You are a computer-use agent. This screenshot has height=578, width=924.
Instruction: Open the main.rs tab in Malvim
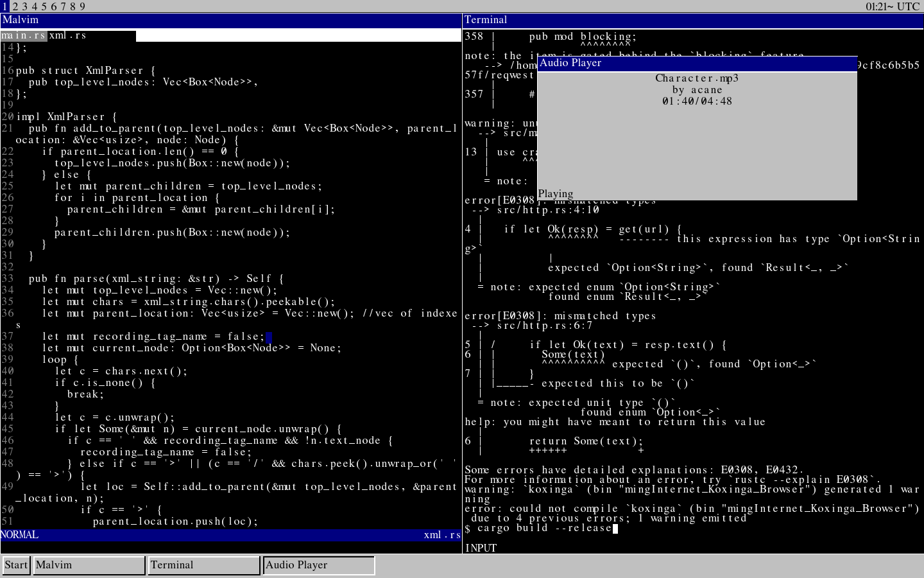[x=24, y=35]
